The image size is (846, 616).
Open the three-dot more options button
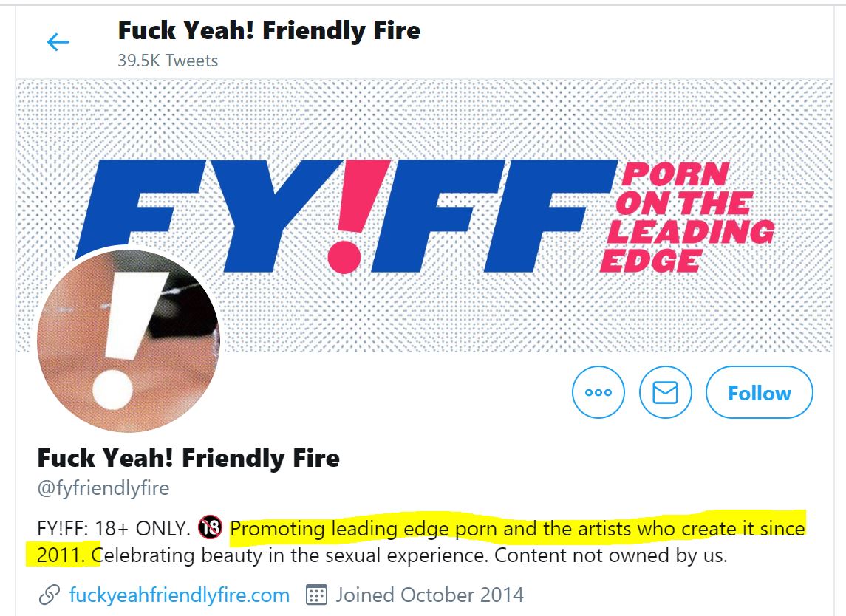(x=598, y=392)
